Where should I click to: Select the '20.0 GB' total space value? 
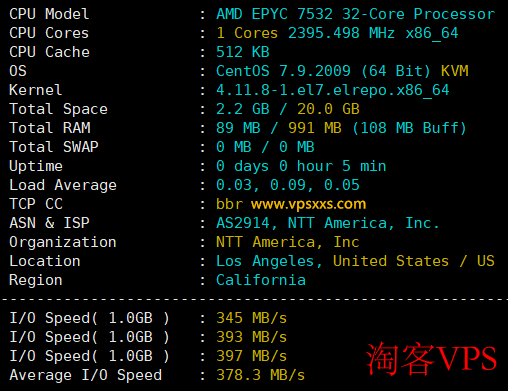click(x=328, y=109)
